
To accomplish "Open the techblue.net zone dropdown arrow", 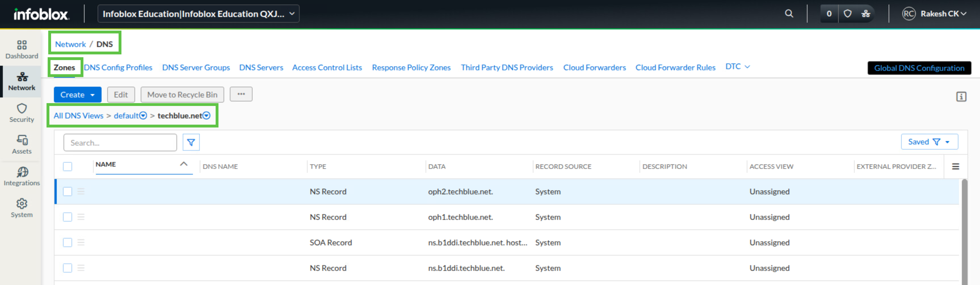I will click(x=206, y=116).
